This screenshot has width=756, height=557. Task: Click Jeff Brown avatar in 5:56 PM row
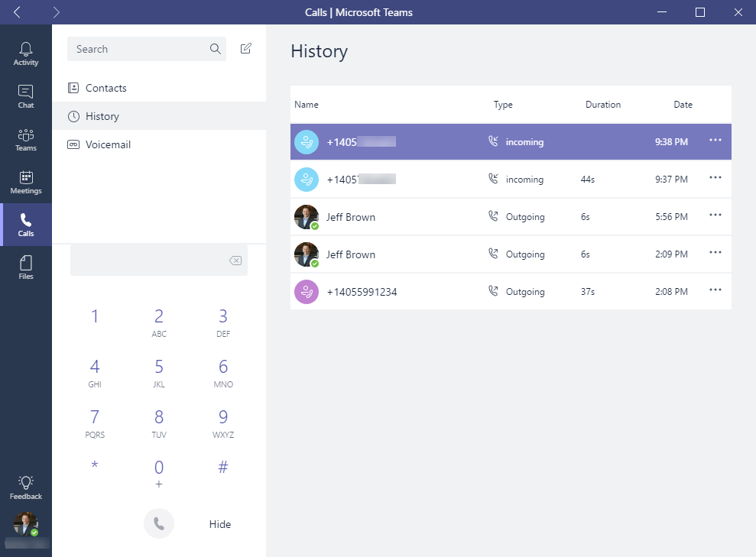pyautogui.click(x=307, y=217)
